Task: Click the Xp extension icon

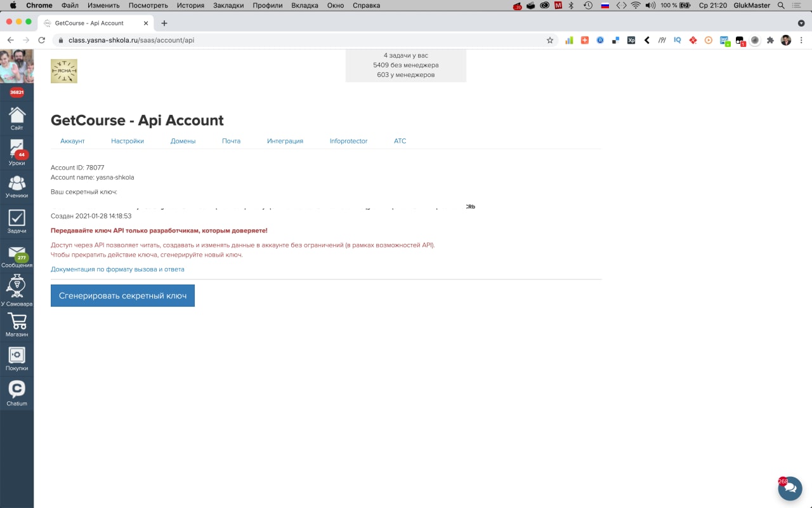Action: (631, 40)
